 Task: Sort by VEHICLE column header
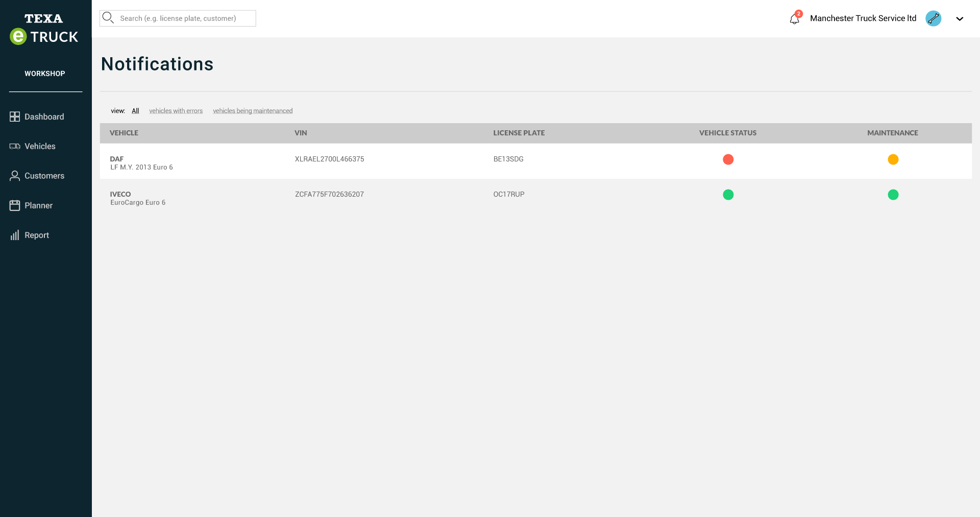(x=124, y=133)
